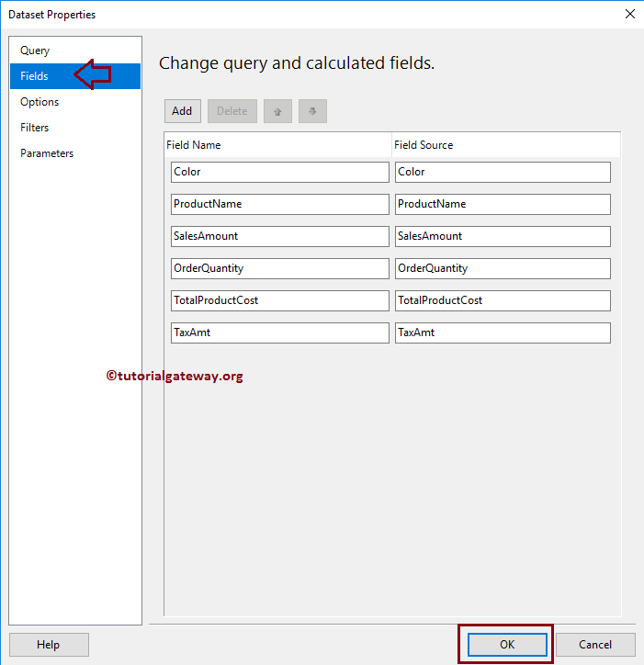Switch to the Options page
The image size is (644, 665).
coord(40,102)
